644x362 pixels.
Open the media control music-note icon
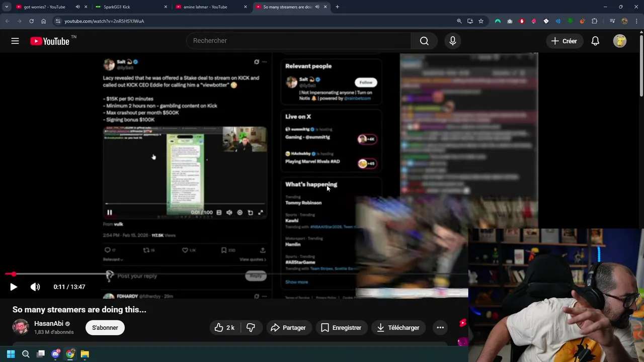(x=612, y=21)
